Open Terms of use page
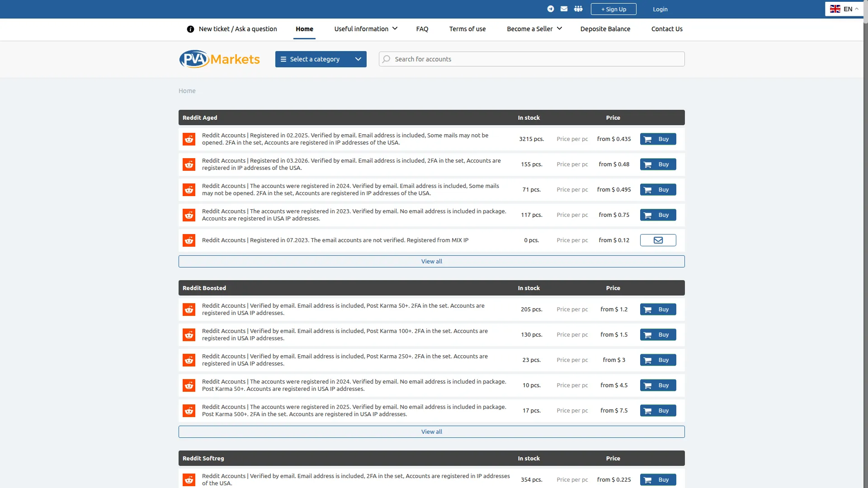The height and width of the screenshot is (488, 868). pyautogui.click(x=467, y=29)
